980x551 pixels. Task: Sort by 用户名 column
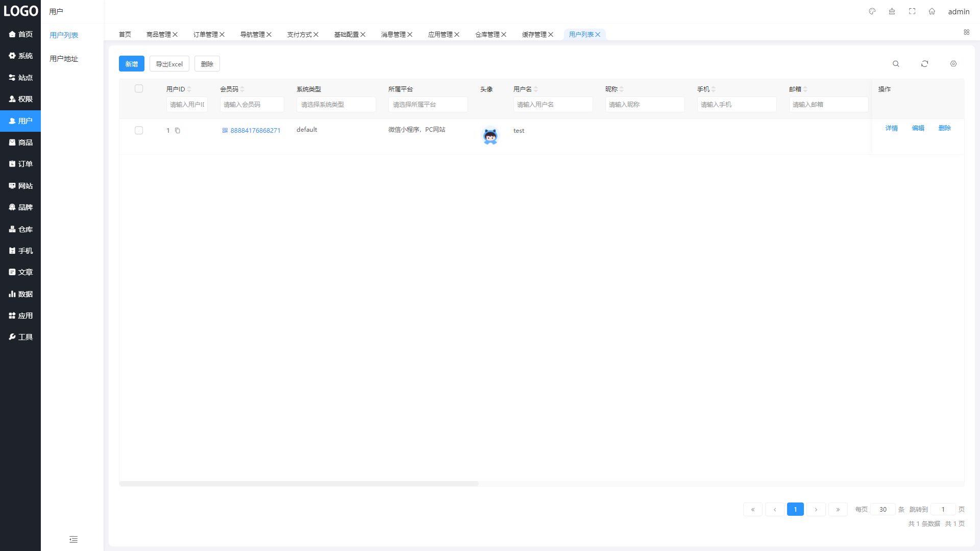click(x=536, y=89)
